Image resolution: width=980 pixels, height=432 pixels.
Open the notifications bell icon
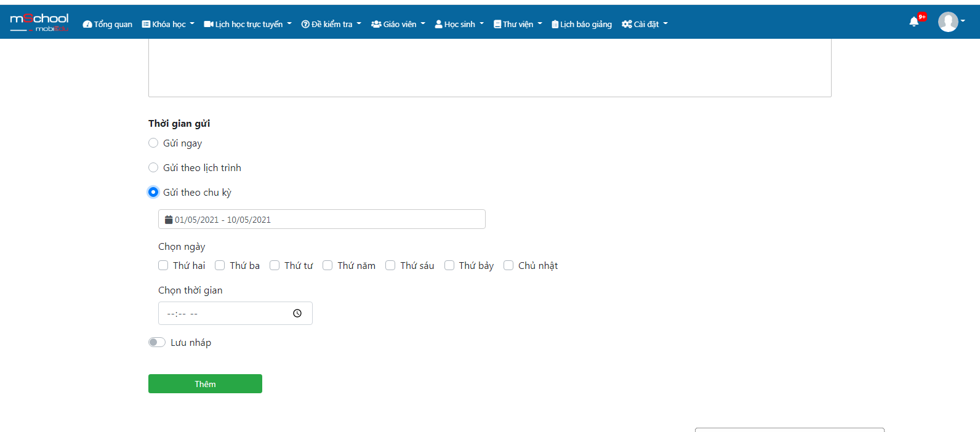click(x=914, y=22)
